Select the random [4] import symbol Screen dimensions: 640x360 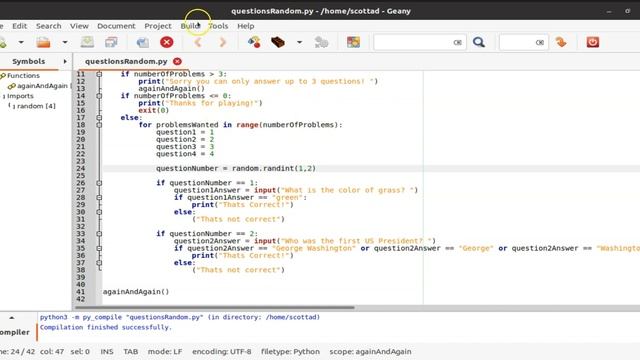[x=36, y=106]
